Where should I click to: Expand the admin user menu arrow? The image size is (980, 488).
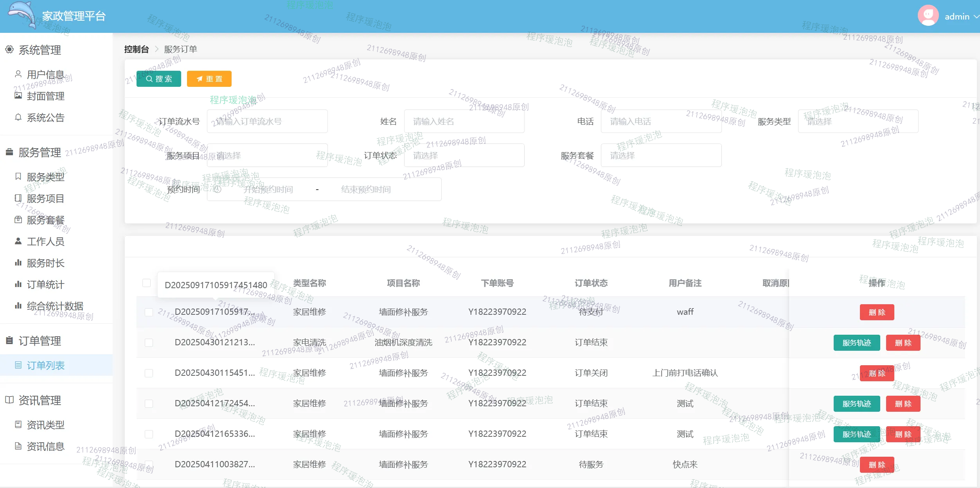point(976,16)
